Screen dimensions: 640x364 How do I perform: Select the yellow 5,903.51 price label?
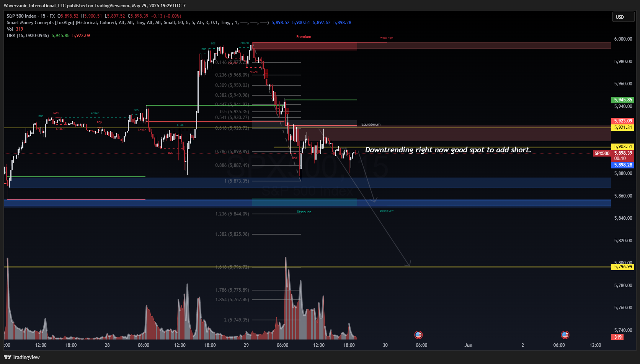(x=623, y=147)
